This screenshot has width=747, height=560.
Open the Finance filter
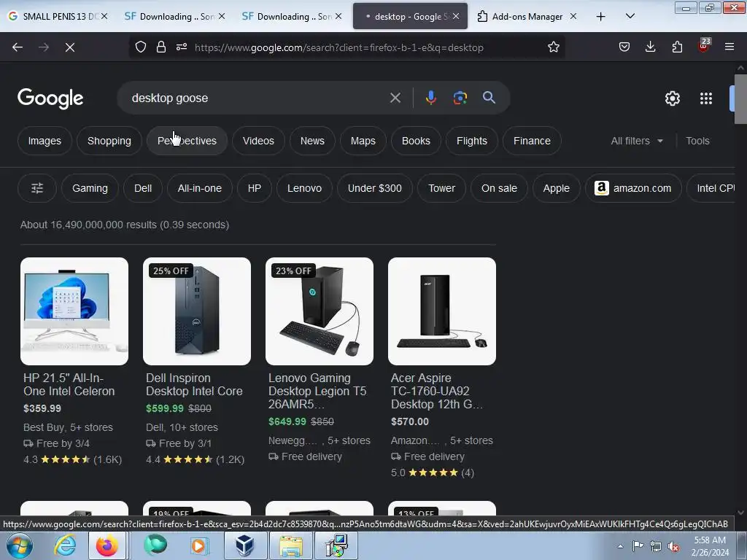tap(532, 141)
